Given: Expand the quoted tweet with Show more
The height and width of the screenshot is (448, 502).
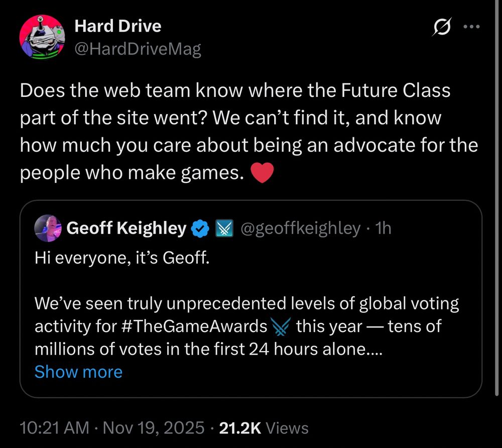Looking at the screenshot, I should coord(78,372).
